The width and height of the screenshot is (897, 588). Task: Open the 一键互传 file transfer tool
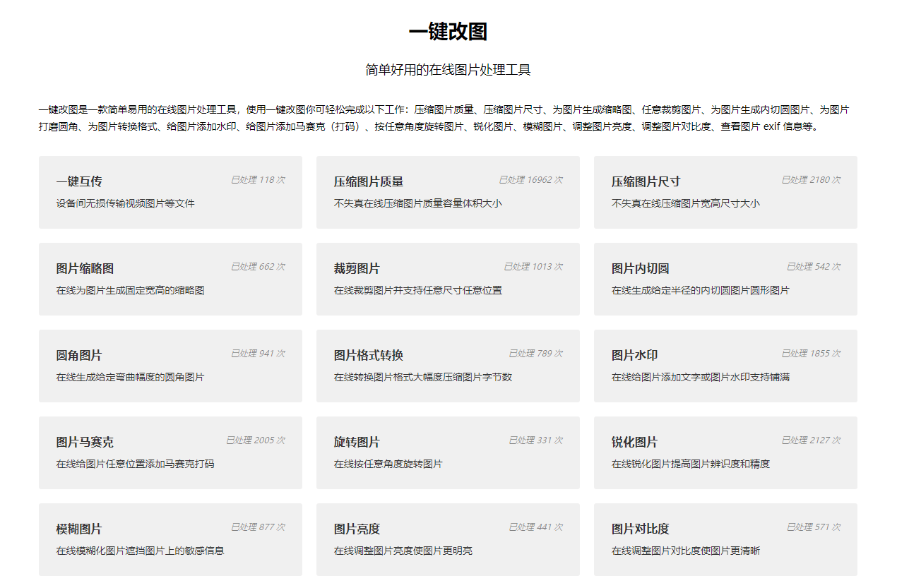[170, 192]
